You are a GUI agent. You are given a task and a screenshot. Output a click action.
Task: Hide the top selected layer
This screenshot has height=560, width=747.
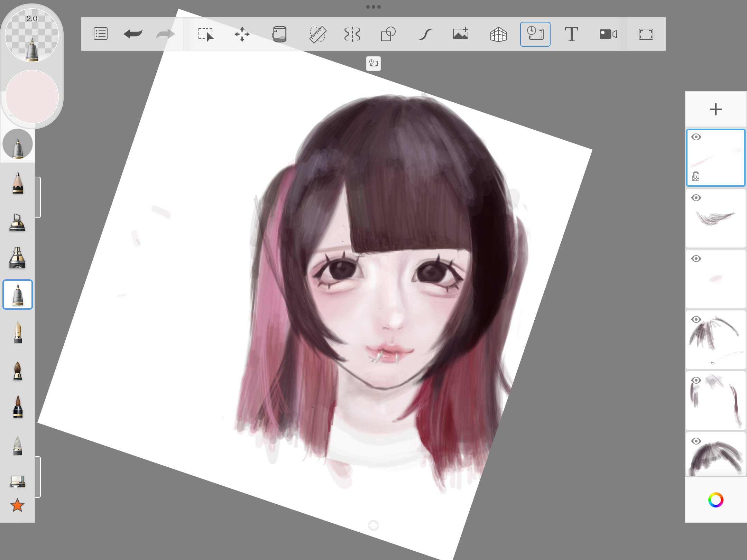pyautogui.click(x=696, y=137)
